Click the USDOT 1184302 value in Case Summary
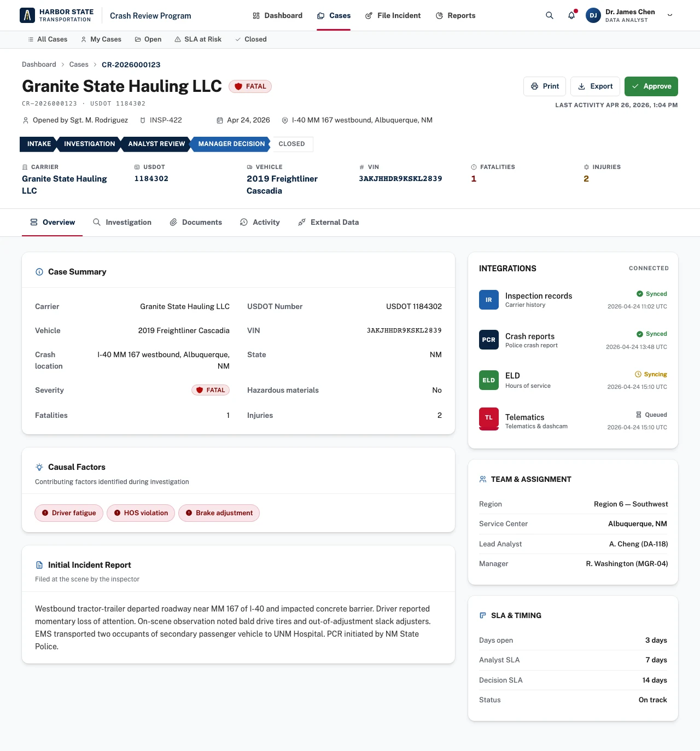This screenshot has width=700, height=751. point(414,306)
